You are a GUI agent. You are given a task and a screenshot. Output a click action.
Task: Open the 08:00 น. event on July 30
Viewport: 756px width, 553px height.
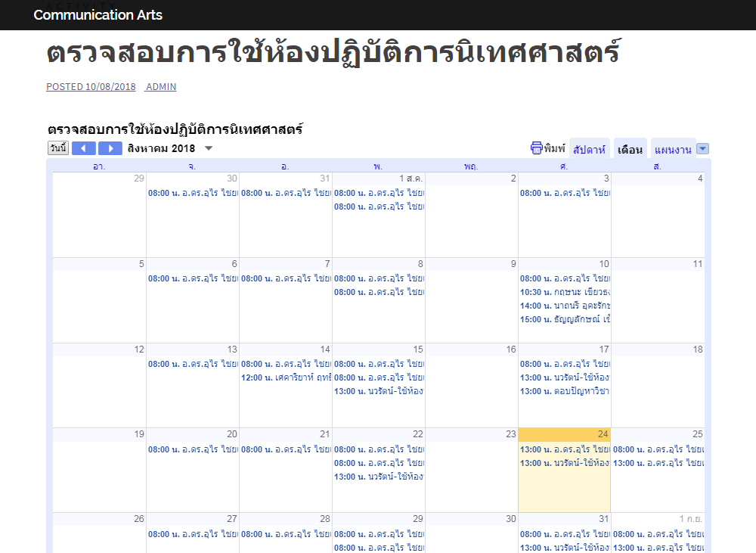point(193,193)
